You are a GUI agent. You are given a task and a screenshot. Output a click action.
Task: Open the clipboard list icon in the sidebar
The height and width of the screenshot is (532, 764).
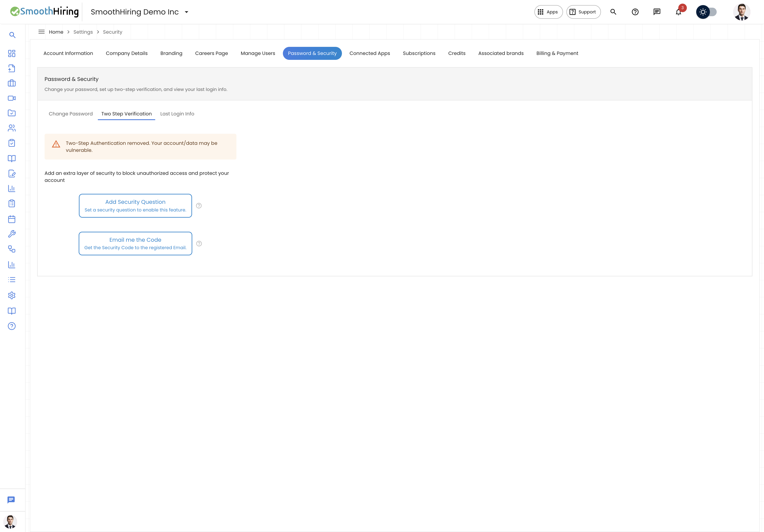[12, 203]
